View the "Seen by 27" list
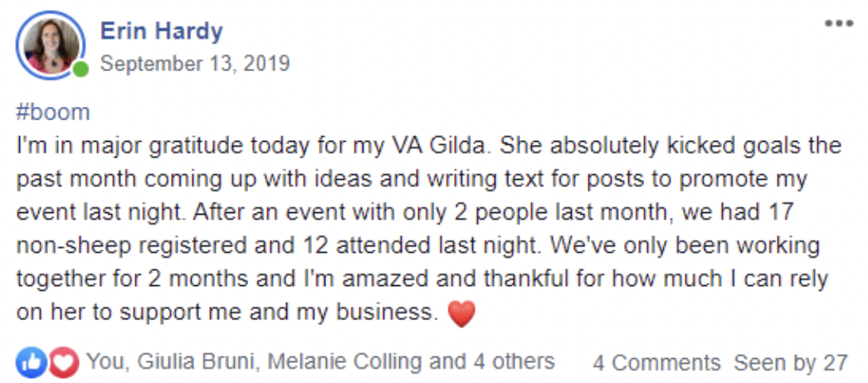 coord(790,362)
